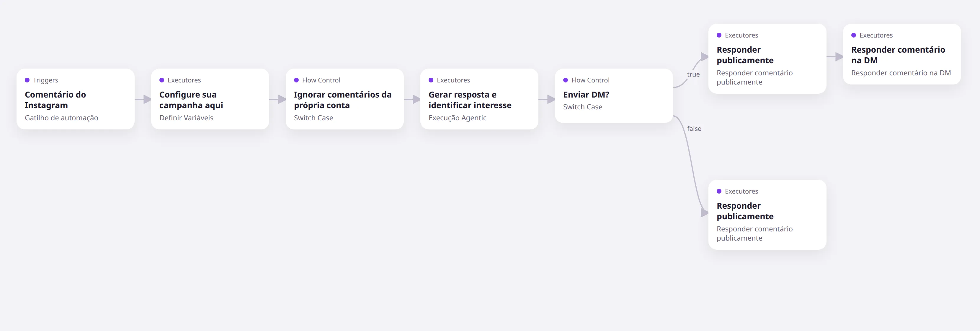Open the Gerar resposta e identificar interesse node
Image resolution: width=980 pixels, height=331 pixels.
(479, 99)
